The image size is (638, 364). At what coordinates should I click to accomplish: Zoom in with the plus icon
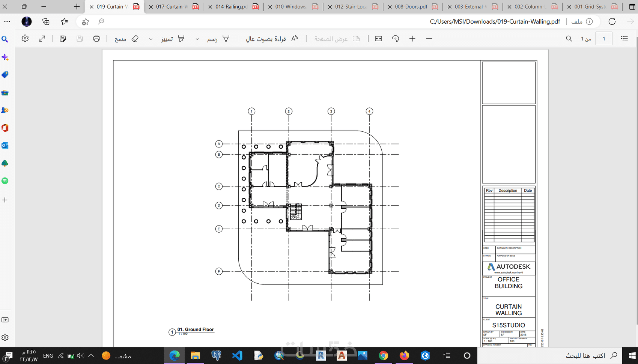click(412, 39)
